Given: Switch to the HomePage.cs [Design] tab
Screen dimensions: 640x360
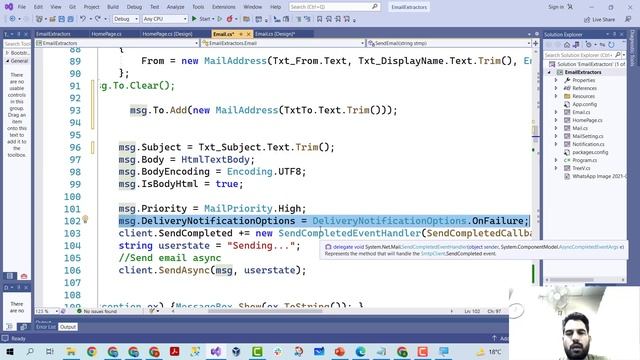Looking at the screenshot, I should pyautogui.click(x=167, y=34).
